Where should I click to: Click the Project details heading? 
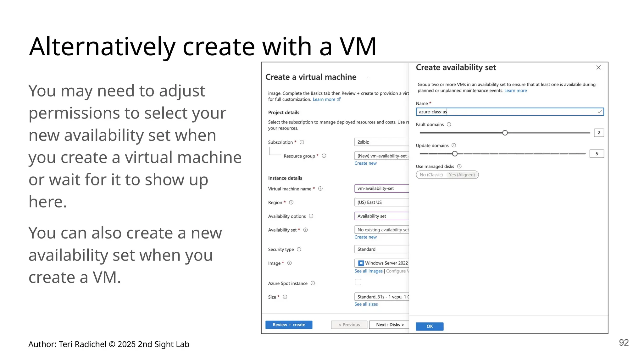(x=284, y=112)
